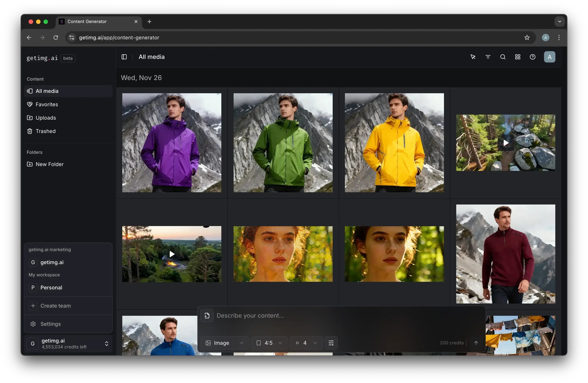
Task: Submit prompt with the up arrow
Action: click(x=476, y=343)
